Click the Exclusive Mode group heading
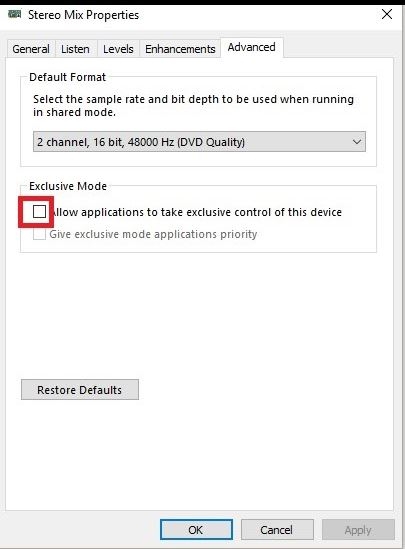Image resolution: width=405 pixels, height=549 pixels. click(x=68, y=186)
